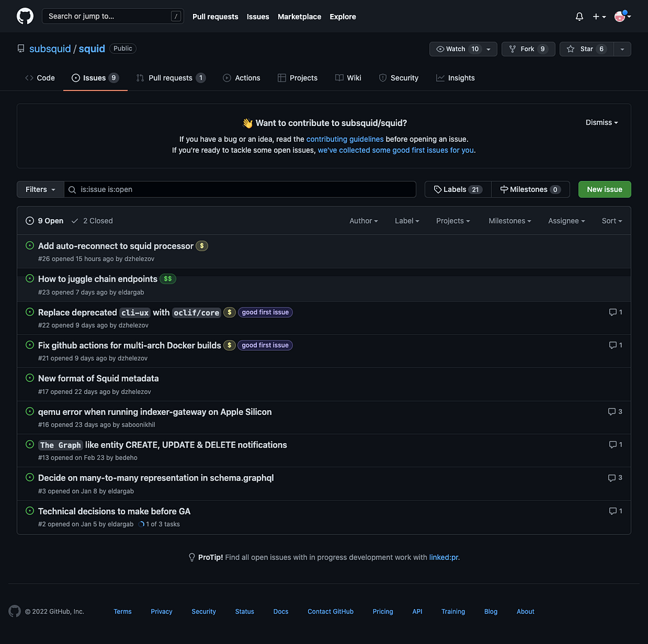Image resolution: width=648 pixels, height=644 pixels.
Task: Click good first issue label on Docker builds
Action: pyautogui.click(x=265, y=345)
